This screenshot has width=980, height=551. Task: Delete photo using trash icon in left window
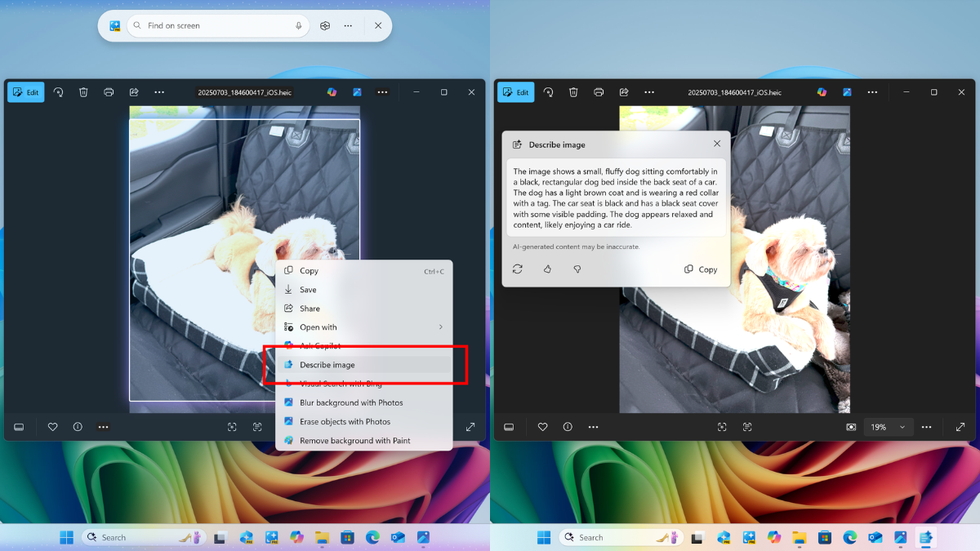[x=83, y=92]
